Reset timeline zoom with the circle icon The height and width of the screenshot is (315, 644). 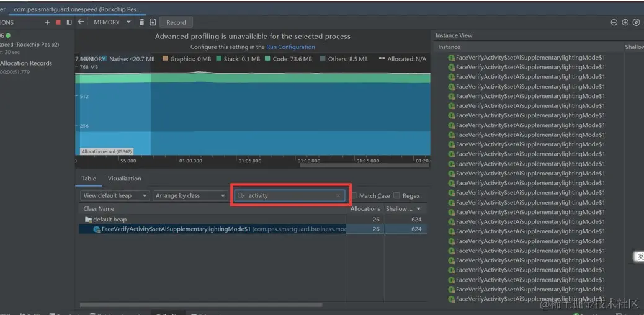pos(636,22)
